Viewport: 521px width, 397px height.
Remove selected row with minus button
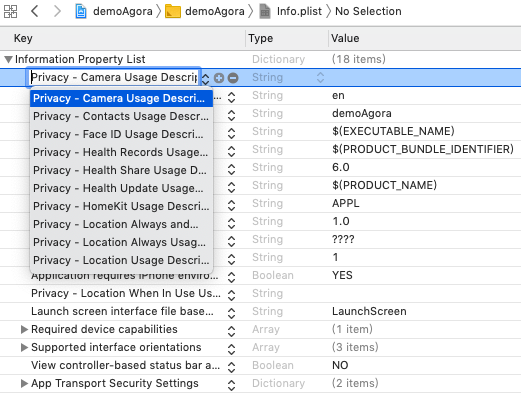(x=233, y=78)
